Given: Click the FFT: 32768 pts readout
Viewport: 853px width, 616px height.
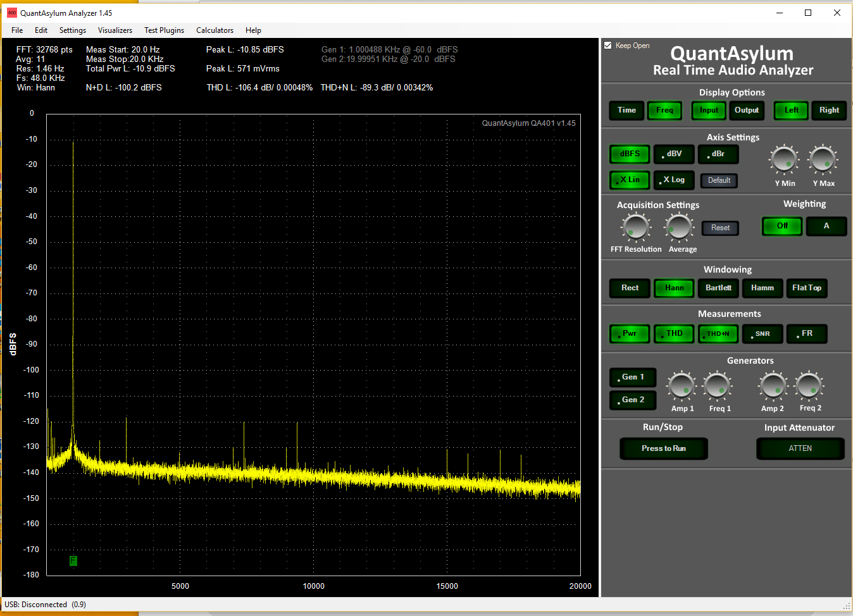Looking at the screenshot, I should tap(44, 50).
